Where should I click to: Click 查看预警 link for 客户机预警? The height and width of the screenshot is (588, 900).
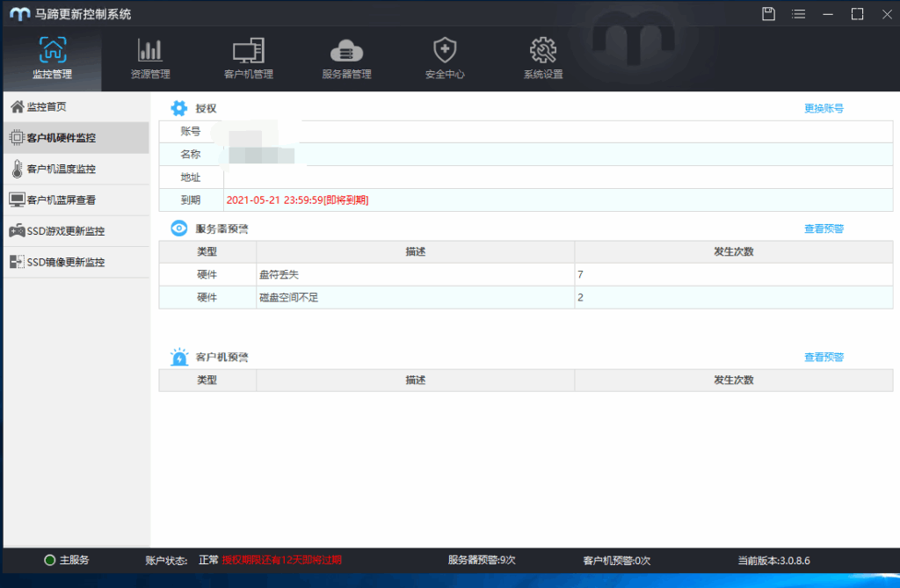824,358
